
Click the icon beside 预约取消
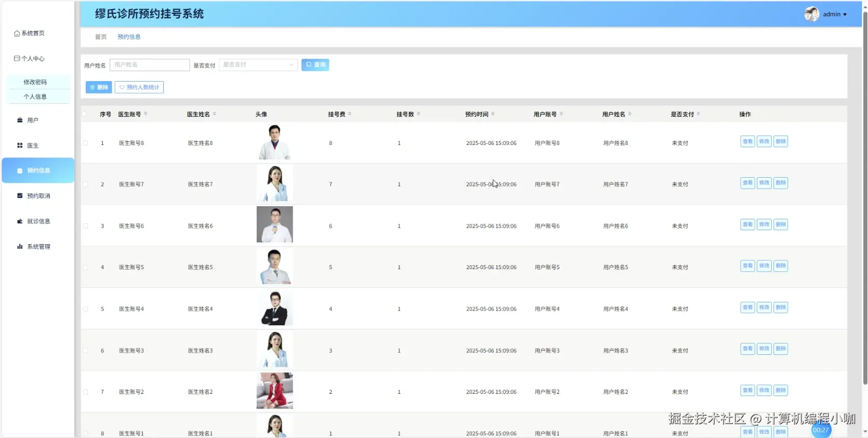click(20, 196)
